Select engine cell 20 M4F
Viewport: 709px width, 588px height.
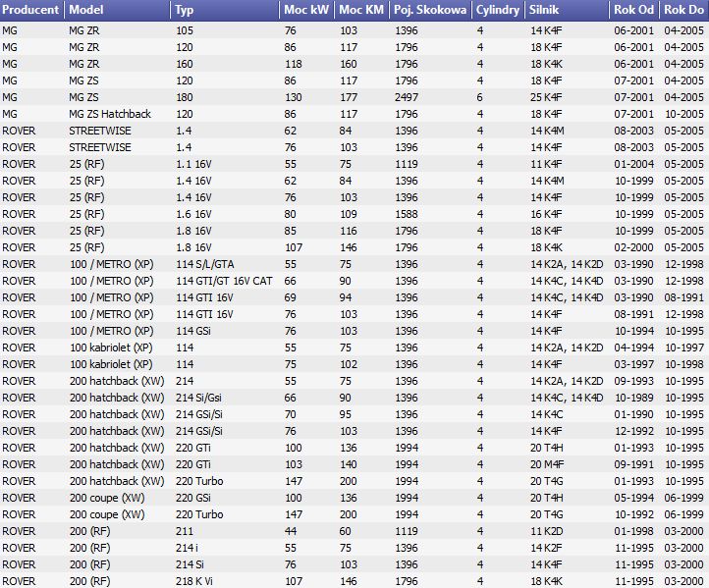pyautogui.click(x=547, y=464)
